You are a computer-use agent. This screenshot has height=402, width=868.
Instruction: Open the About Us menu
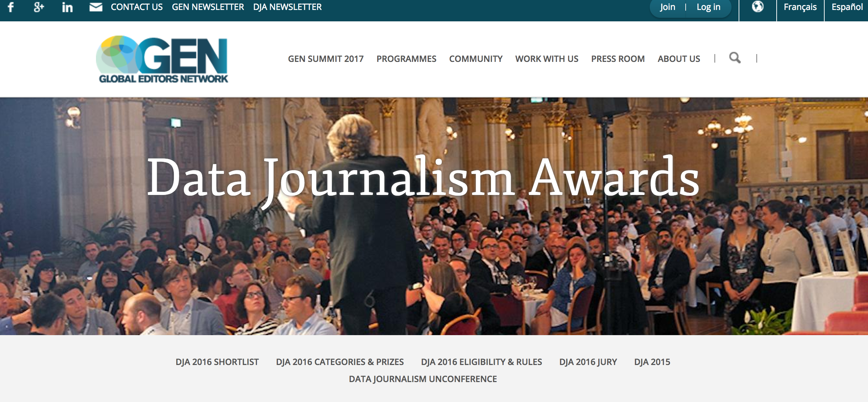pos(679,59)
